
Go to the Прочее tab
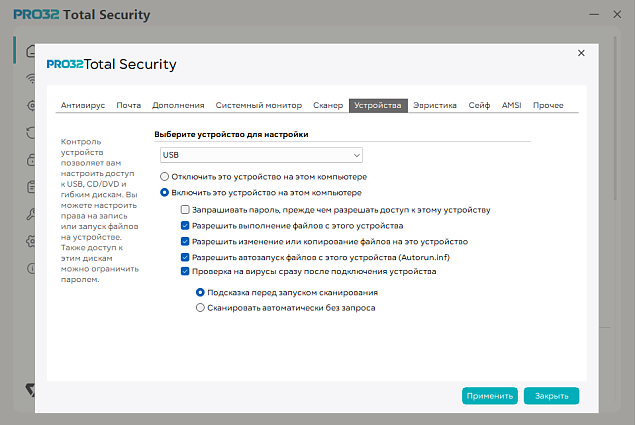548,105
